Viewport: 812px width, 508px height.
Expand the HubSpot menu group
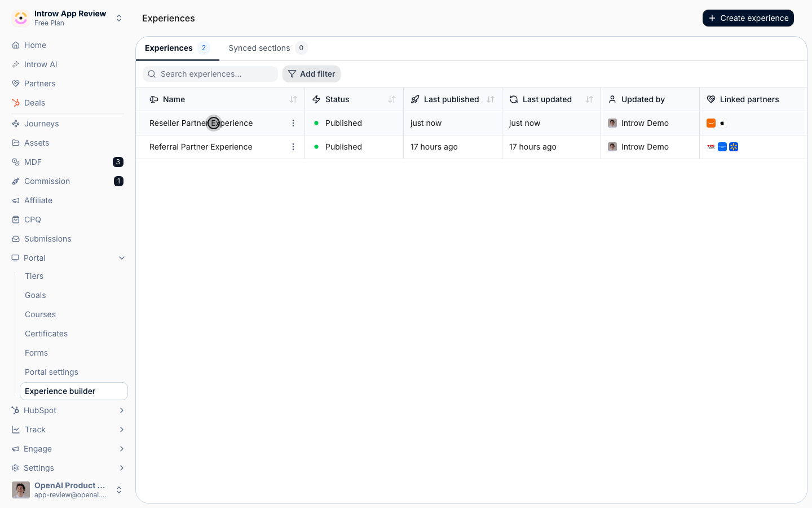tap(68, 410)
